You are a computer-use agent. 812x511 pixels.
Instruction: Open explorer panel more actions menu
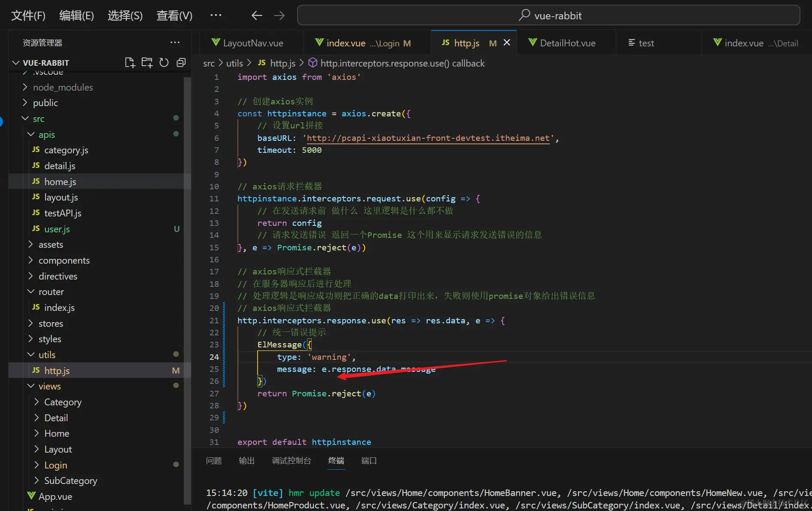pos(175,43)
